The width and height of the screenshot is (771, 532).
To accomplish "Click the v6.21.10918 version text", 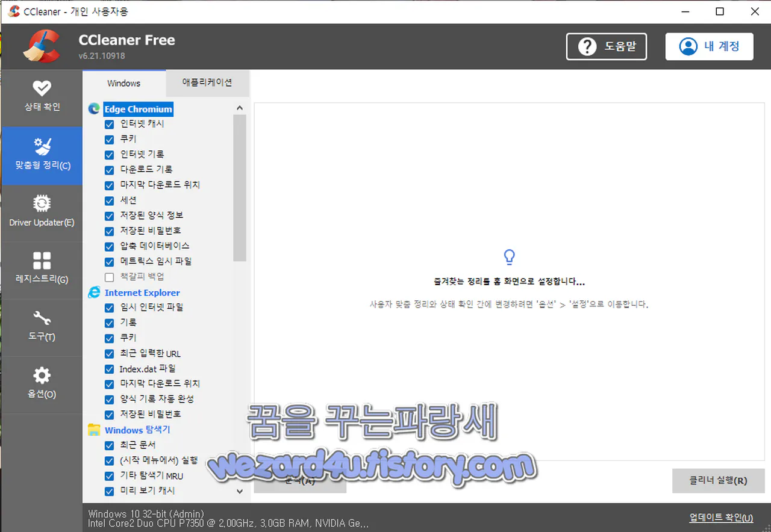I will [x=102, y=56].
